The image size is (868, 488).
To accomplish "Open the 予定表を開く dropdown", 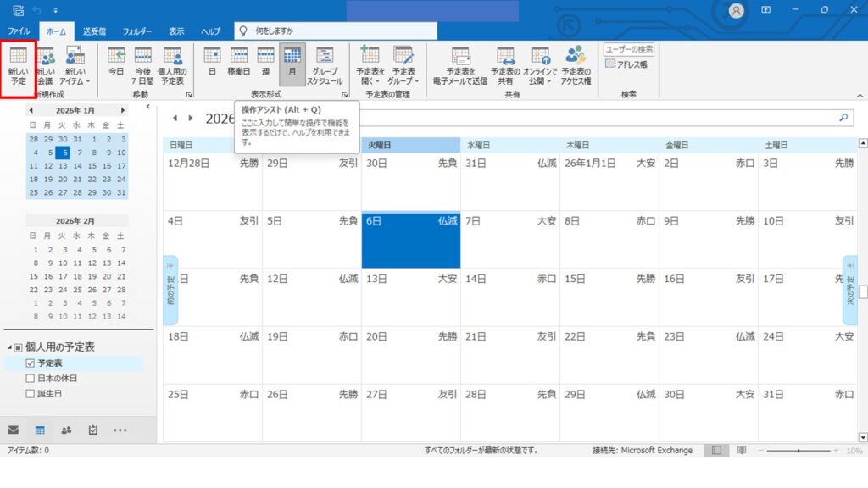I will point(370,65).
